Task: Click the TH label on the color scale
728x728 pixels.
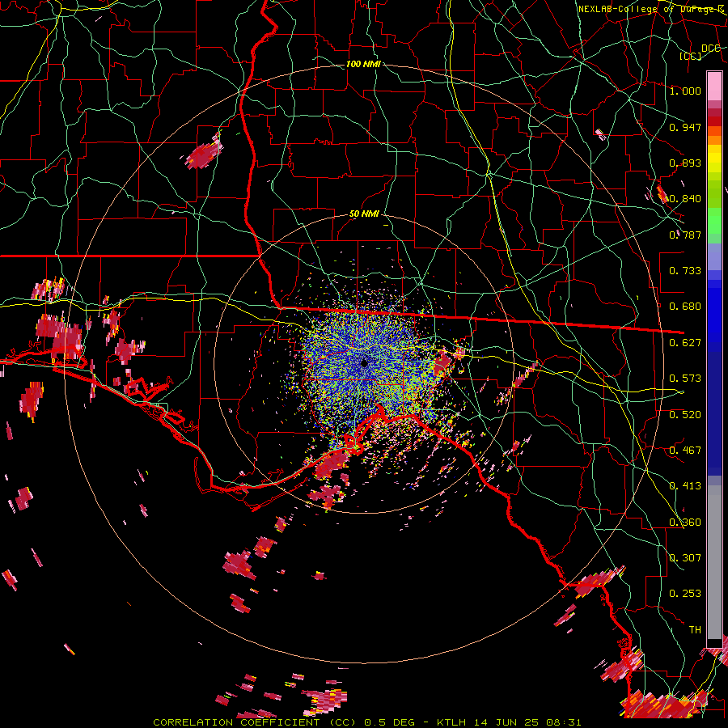Action: [x=695, y=630]
